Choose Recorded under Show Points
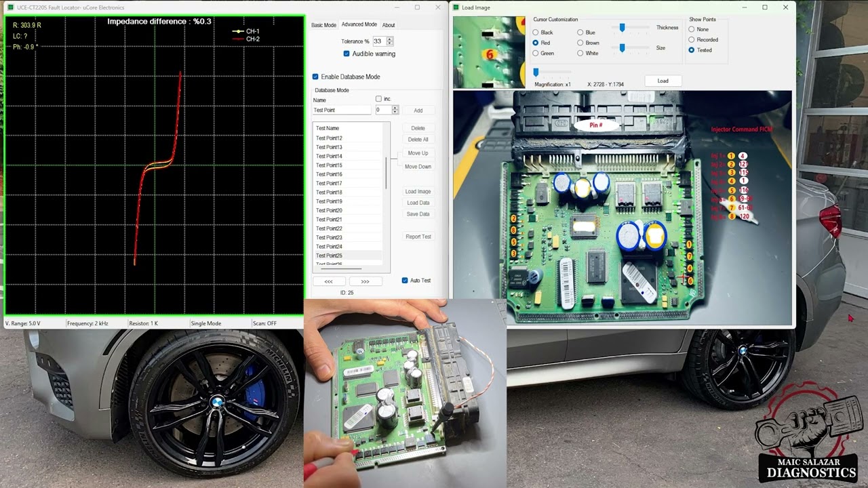Viewport: 868px width, 488px height. click(692, 39)
